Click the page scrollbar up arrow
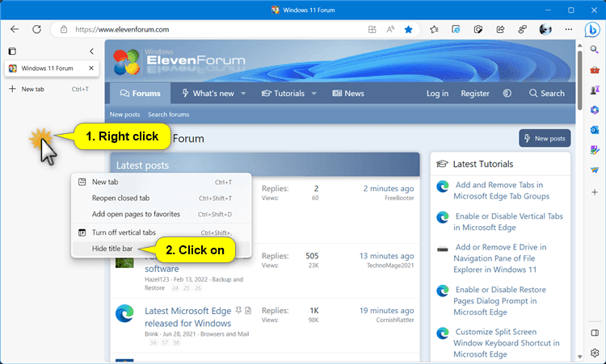 pyautogui.click(x=579, y=45)
